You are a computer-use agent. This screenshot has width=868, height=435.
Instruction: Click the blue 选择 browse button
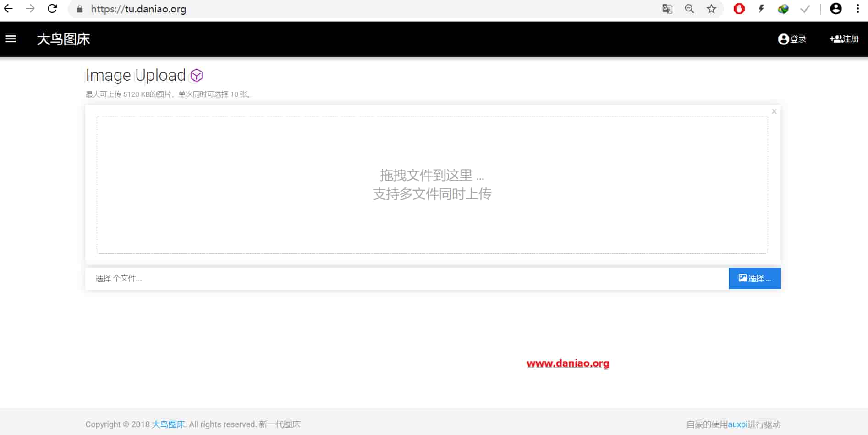pyautogui.click(x=754, y=278)
